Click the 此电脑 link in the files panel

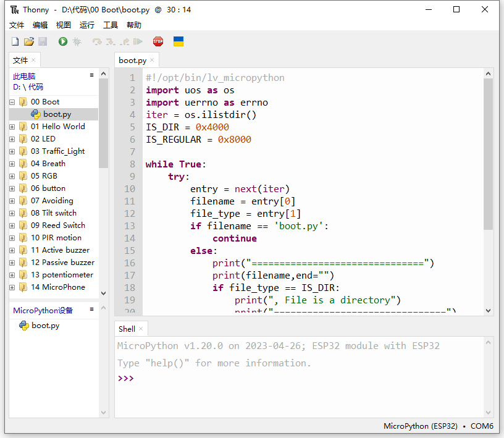pyautogui.click(x=24, y=76)
